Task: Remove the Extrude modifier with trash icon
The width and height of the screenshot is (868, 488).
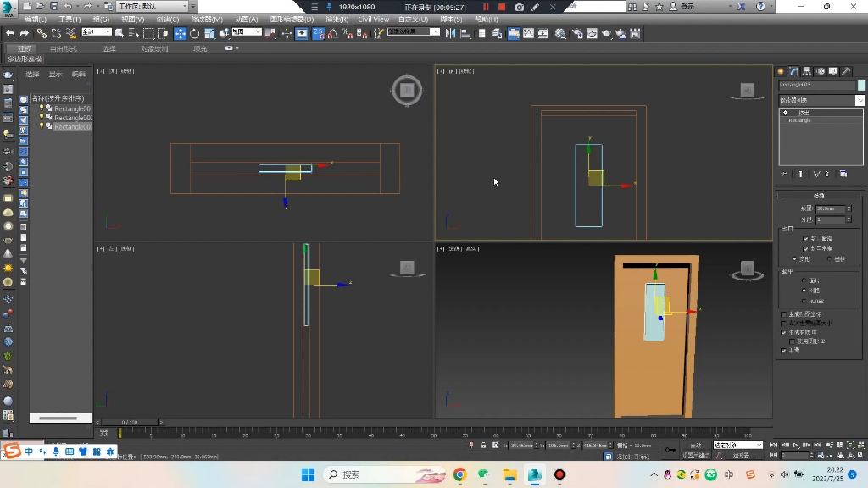Action: click(826, 173)
